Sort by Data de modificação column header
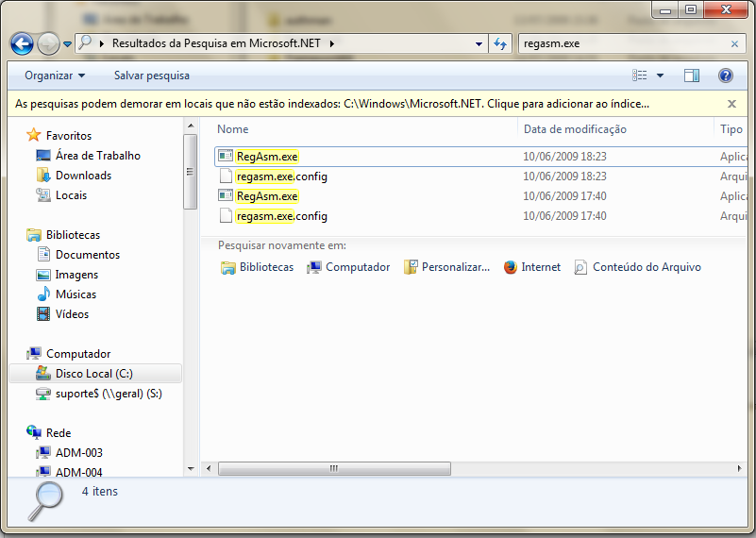The height and width of the screenshot is (538, 756). (575, 129)
